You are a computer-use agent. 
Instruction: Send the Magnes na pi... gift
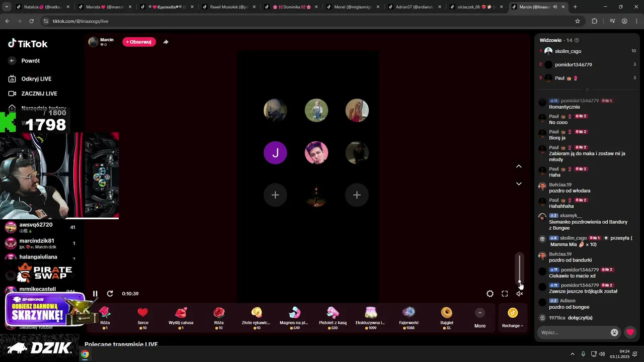(294, 318)
